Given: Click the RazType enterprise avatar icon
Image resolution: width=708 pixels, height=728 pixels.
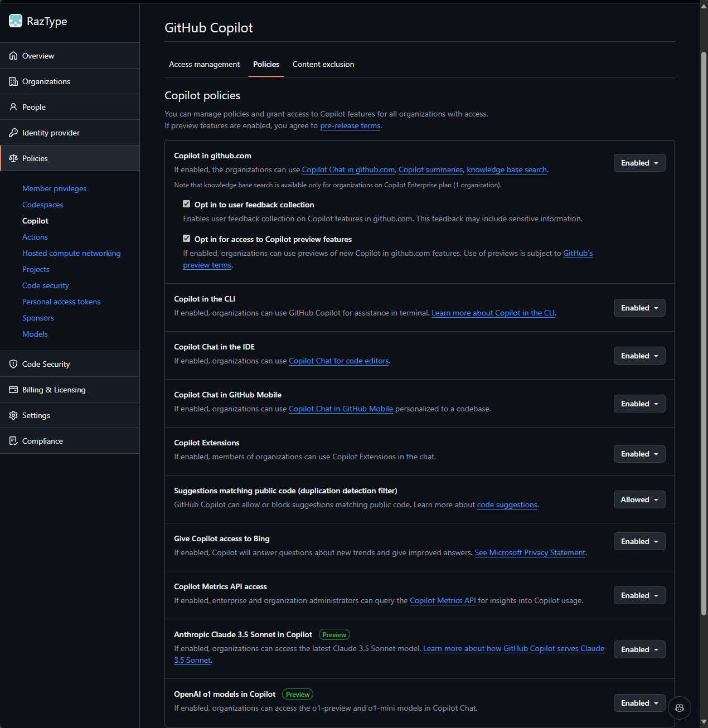Looking at the screenshot, I should (16, 21).
